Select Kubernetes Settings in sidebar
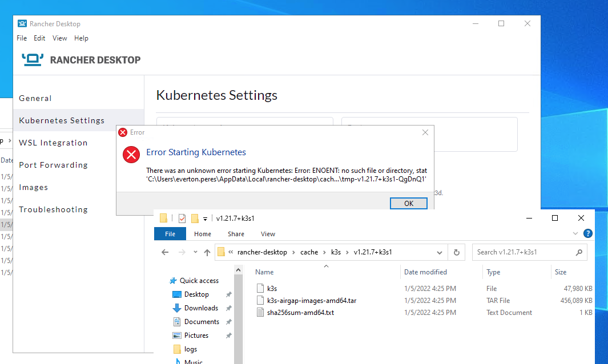The height and width of the screenshot is (364, 608). 78,120
